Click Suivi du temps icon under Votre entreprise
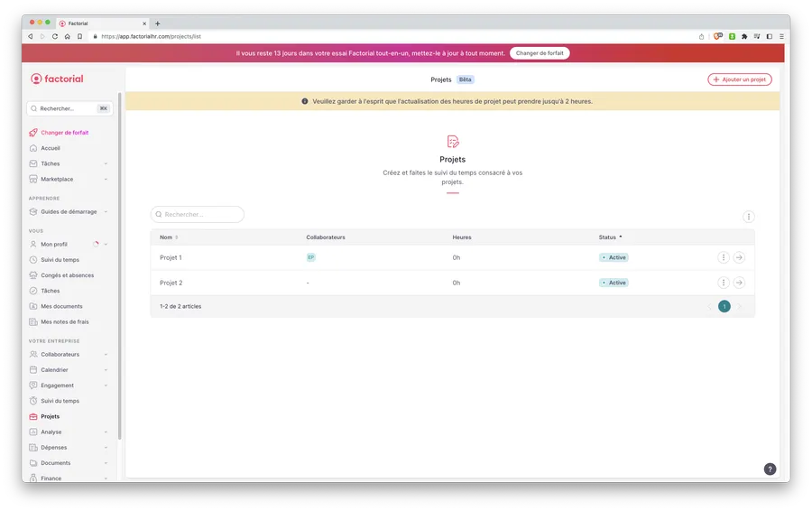The width and height of the screenshot is (812, 511). pyautogui.click(x=33, y=401)
